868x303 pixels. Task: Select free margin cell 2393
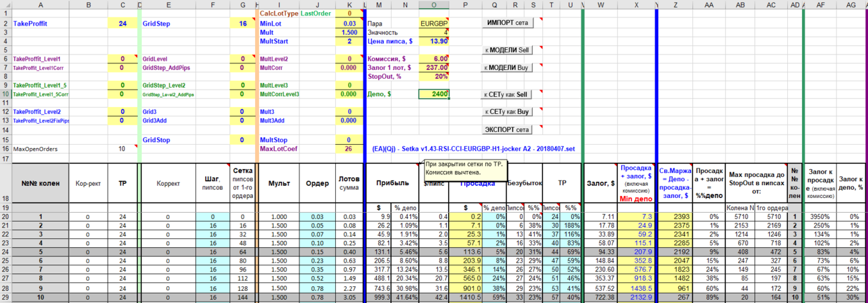pos(675,216)
